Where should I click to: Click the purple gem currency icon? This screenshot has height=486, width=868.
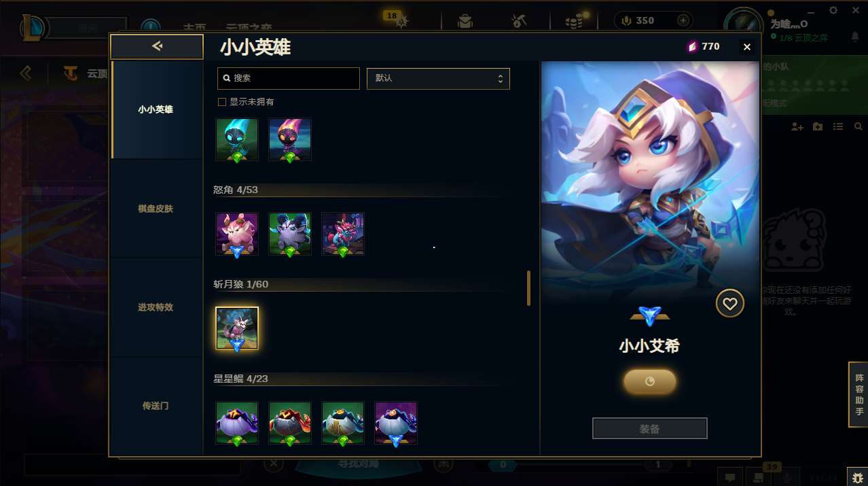pyautogui.click(x=692, y=46)
